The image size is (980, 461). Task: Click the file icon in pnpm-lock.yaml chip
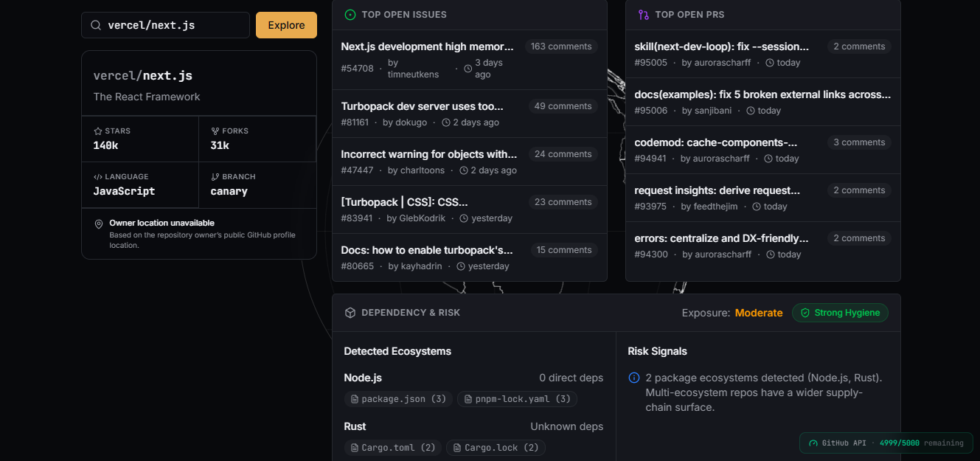(x=468, y=399)
